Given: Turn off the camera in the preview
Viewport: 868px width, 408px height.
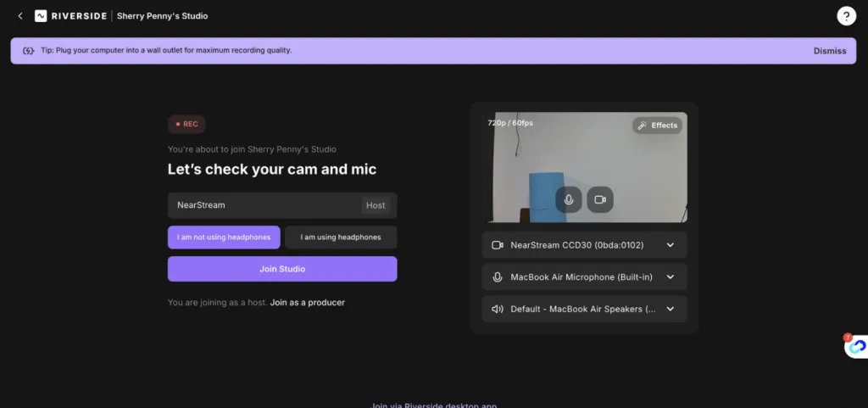Looking at the screenshot, I should click(x=600, y=199).
